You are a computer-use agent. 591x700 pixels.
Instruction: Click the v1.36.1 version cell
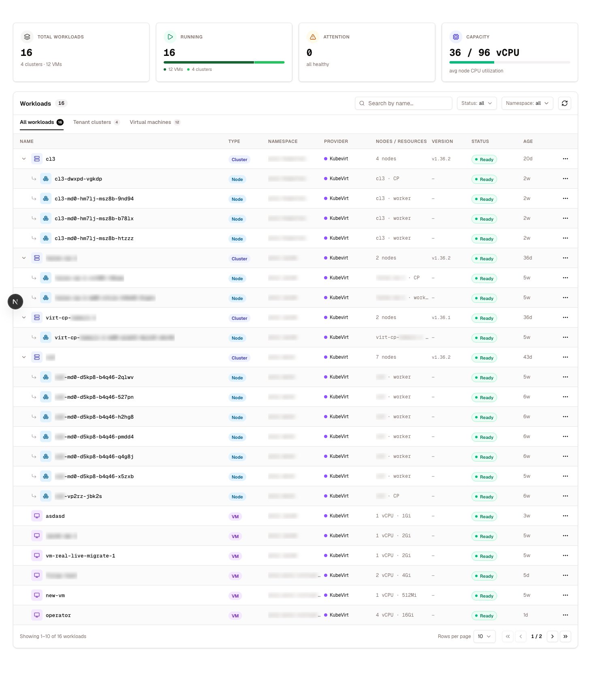(x=441, y=317)
